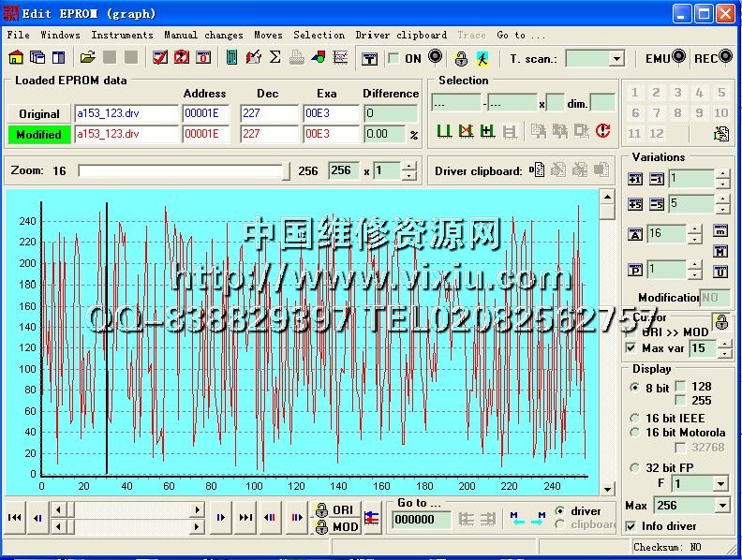742x560 pixels.
Task: Click the EMU round indicator button
Action: [678, 58]
